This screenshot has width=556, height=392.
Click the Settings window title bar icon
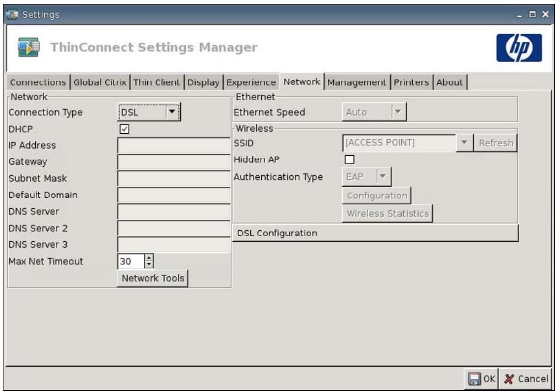tap(12, 14)
